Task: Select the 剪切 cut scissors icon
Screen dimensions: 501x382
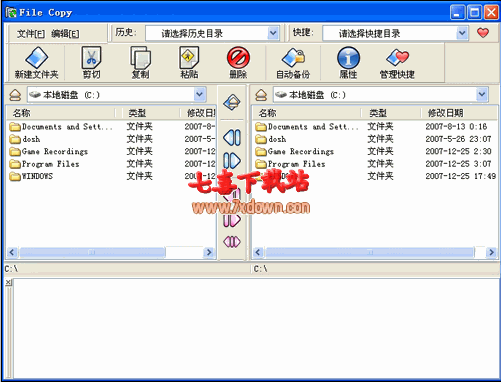Action: coord(91,58)
